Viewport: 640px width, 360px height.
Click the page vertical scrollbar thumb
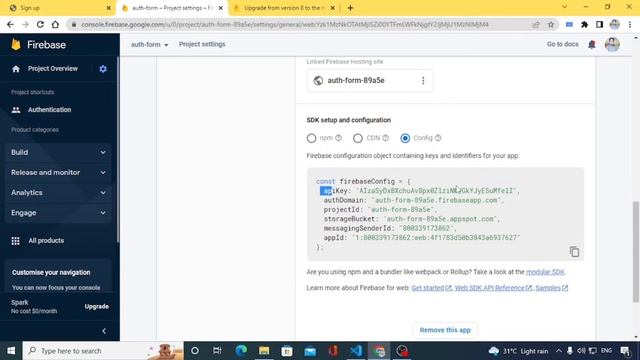[636, 251]
